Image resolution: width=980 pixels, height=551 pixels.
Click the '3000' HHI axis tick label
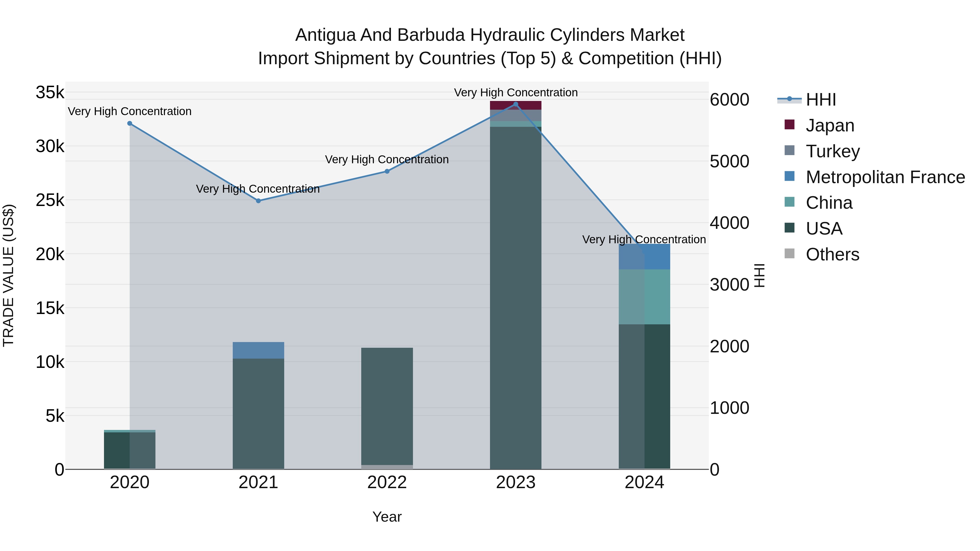click(x=730, y=285)
